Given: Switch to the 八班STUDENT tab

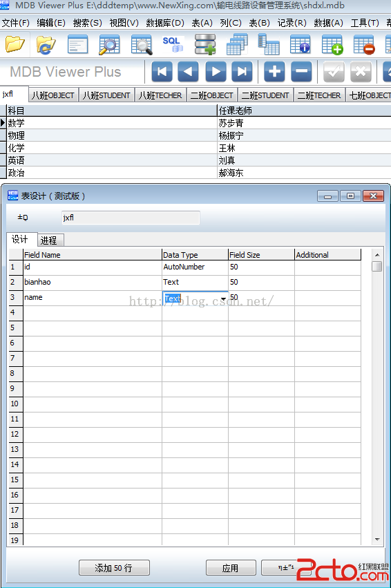Looking at the screenshot, I should tap(106, 95).
